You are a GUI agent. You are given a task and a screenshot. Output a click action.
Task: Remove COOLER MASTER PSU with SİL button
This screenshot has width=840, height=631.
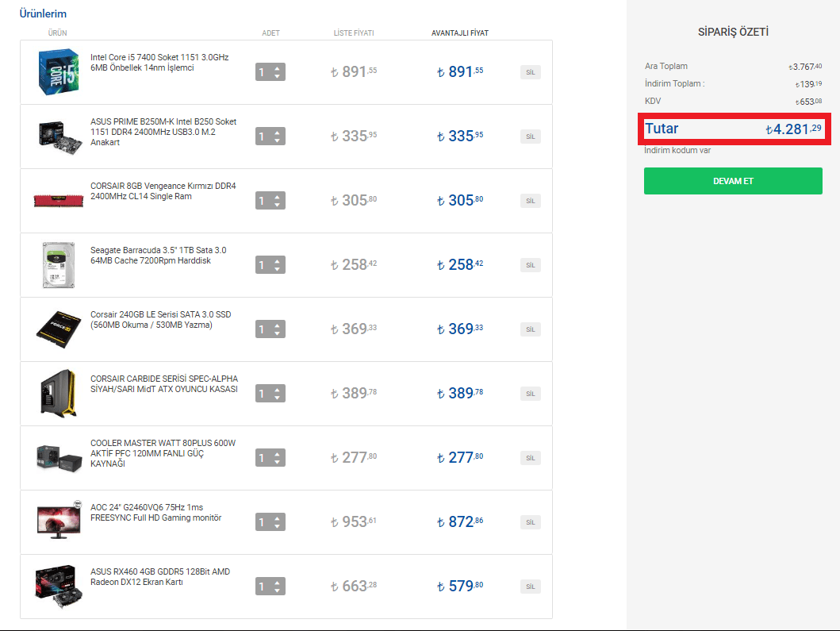(531, 459)
